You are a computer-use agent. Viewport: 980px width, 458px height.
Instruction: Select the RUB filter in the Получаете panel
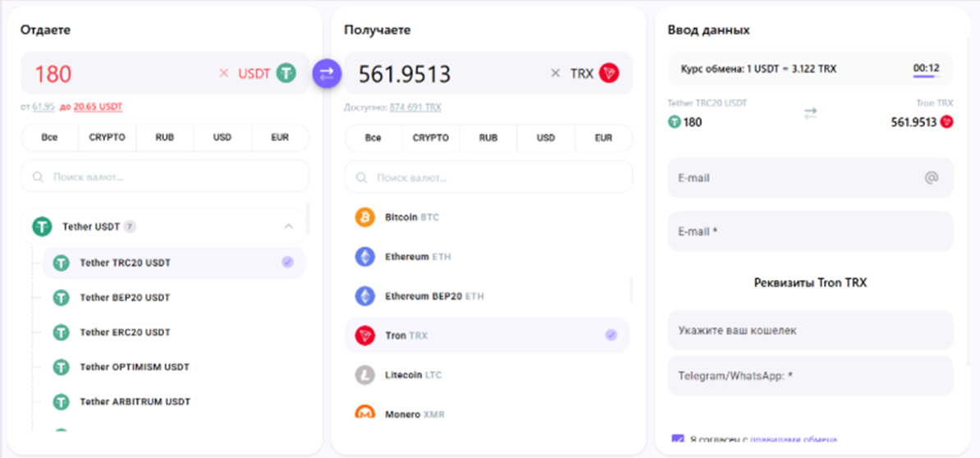click(x=488, y=138)
